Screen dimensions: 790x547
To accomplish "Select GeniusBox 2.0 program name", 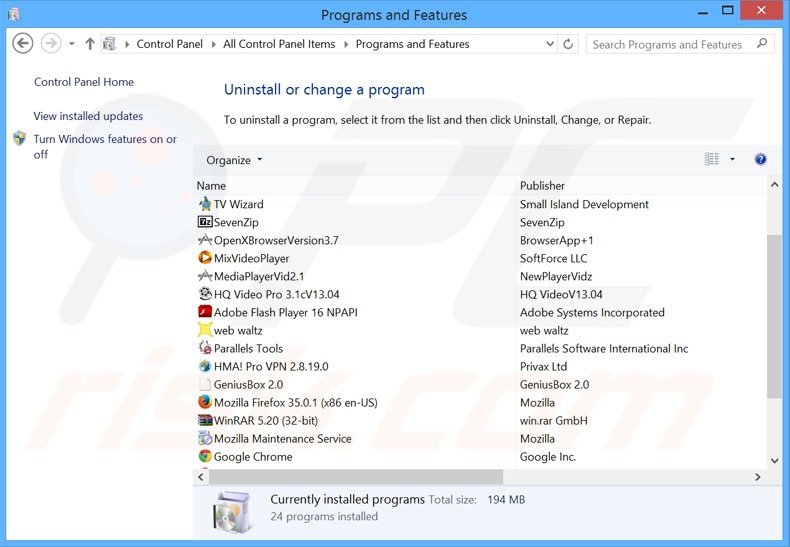I will (248, 384).
